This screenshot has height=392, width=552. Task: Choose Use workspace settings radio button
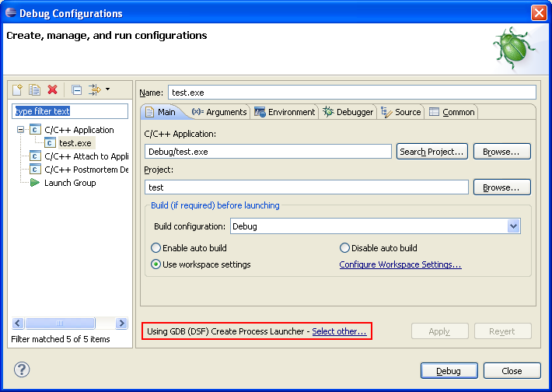[x=201, y=264]
